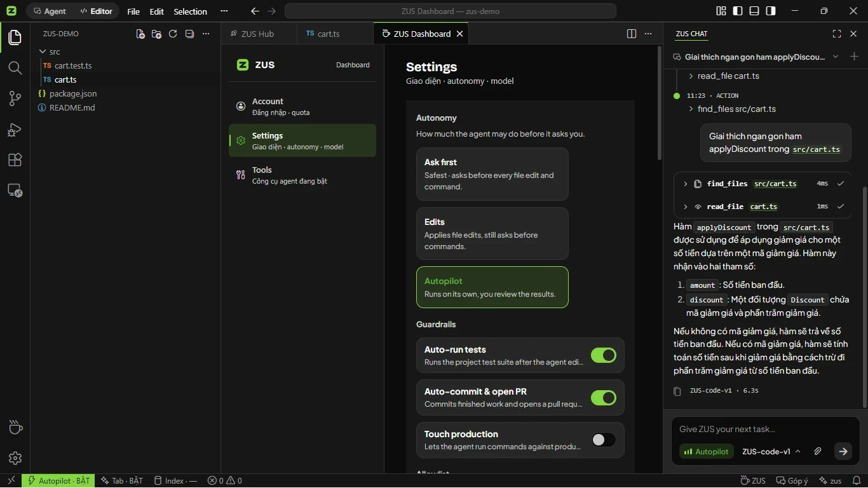Open the Explorer view in activity bar

(15, 37)
